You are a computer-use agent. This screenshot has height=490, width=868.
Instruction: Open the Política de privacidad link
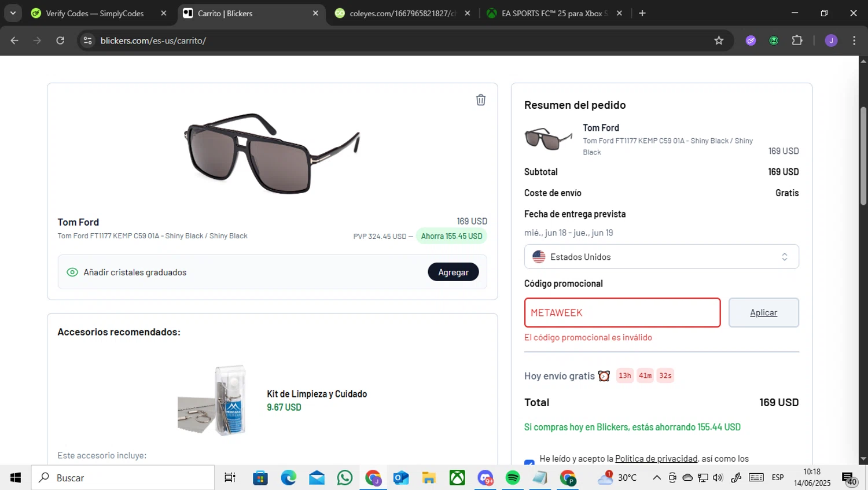coord(656,459)
